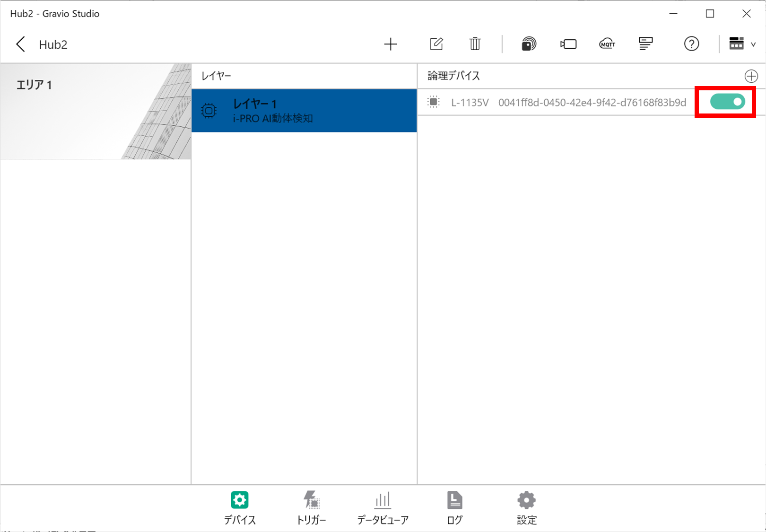Click the L-1135V device chip icon
The image size is (766, 532).
433,102
